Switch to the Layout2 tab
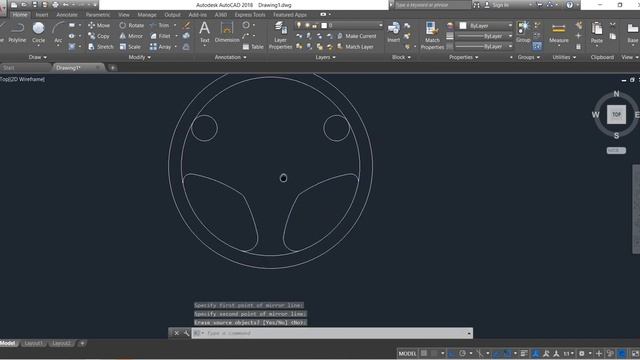This screenshot has height=360, width=640. (x=61, y=343)
